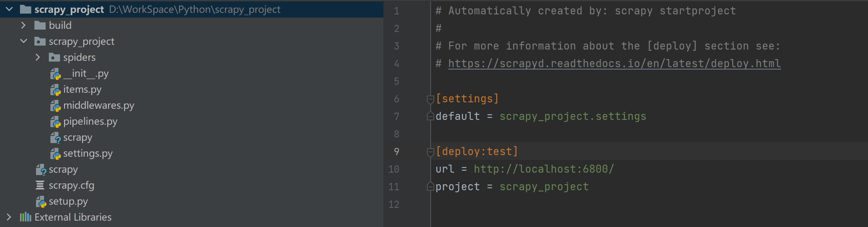Open setup.py from project tree
The image size is (868, 227).
tap(68, 201)
